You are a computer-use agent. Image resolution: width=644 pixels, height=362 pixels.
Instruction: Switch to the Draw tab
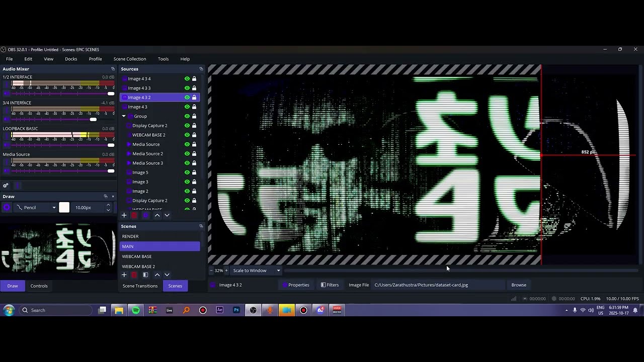pos(13,286)
